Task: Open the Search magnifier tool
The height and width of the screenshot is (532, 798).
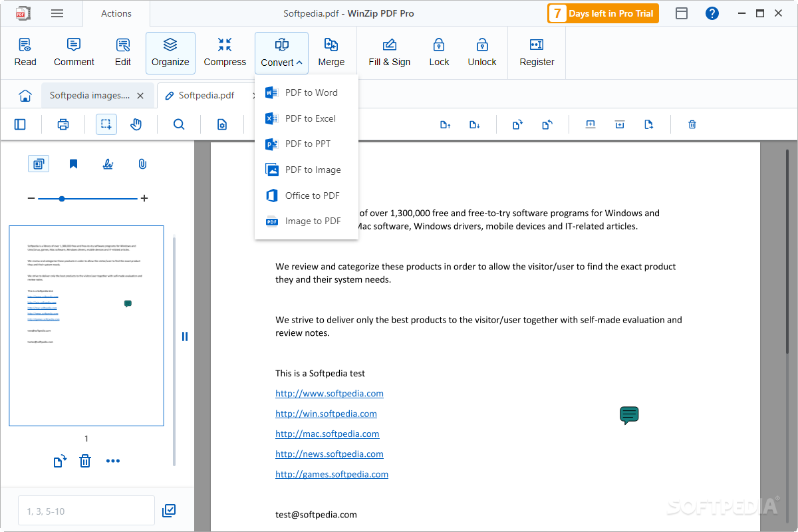Action: [x=179, y=124]
